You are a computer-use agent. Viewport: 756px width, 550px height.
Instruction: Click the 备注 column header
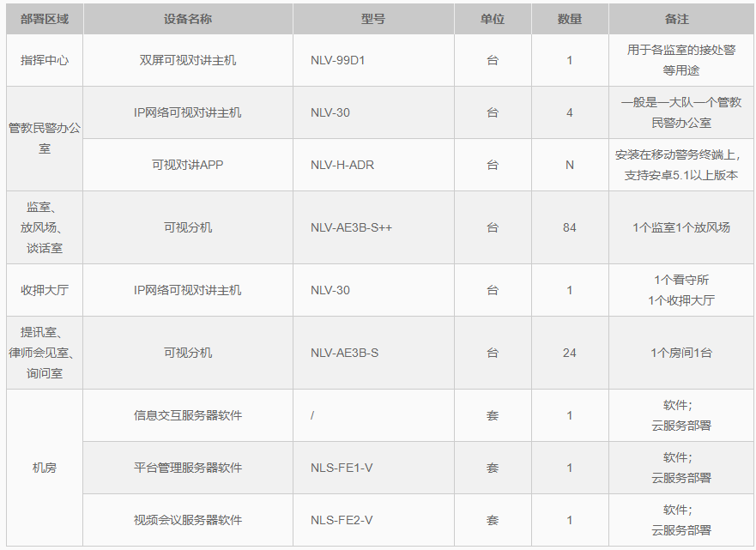pyautogui.click(x=680, y=19)
